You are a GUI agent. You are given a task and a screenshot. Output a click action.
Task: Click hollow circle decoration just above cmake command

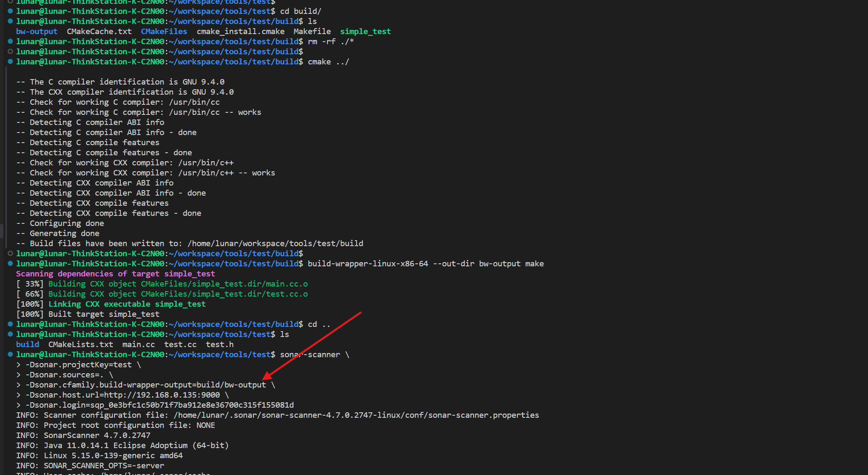coord(10,52)
